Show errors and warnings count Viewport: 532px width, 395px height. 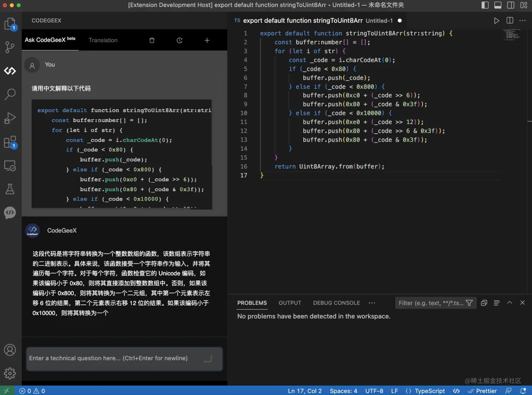pyautogui.click(x=32, y=391)
